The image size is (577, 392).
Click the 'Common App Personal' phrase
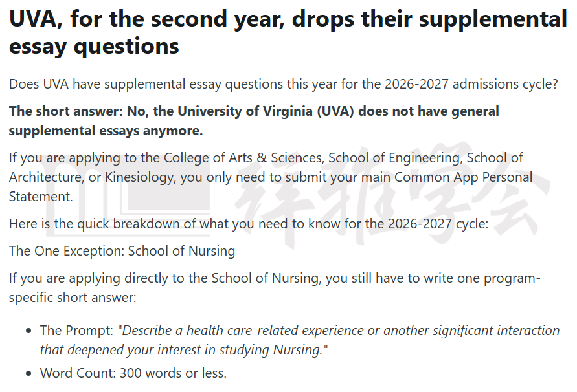pos(463,177)
